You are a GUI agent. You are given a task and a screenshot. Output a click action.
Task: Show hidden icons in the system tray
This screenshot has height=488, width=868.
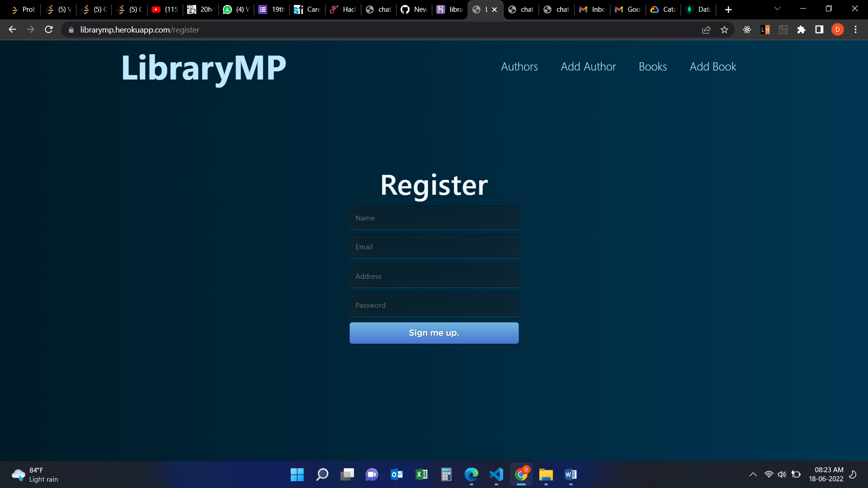753,474
